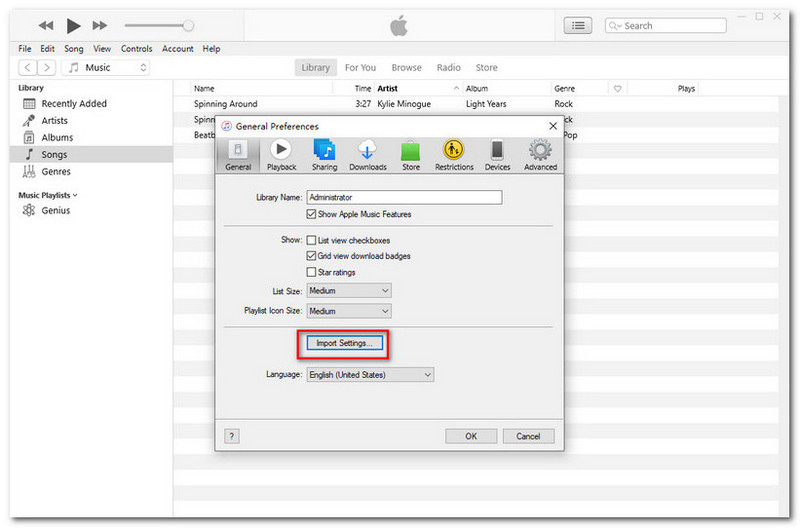Image resolution: width=800 pixels, height=528 pixels.
Task: Sort by the Plays column header
Action: coord(686,88)
